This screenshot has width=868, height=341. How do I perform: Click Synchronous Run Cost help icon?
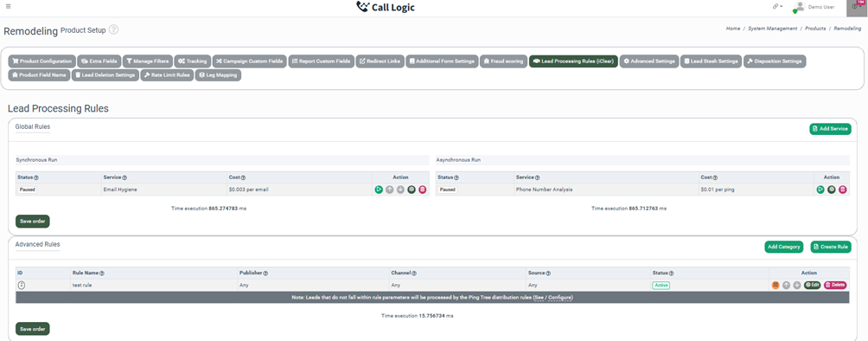coord(243,178)
